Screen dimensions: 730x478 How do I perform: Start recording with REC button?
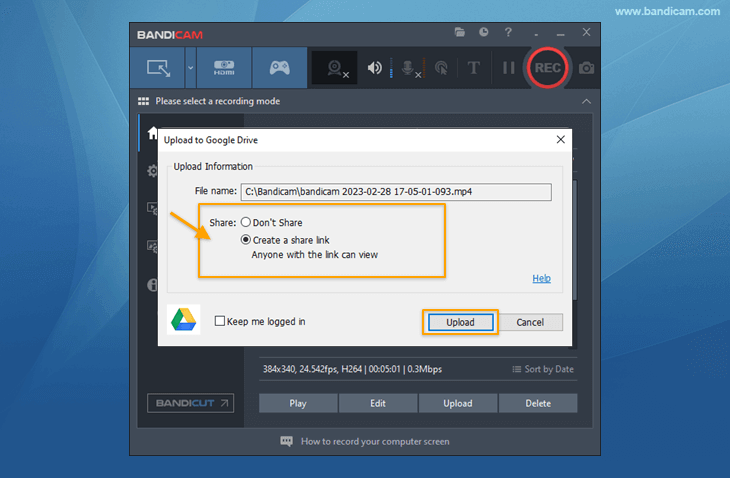(x=547, y=68)
